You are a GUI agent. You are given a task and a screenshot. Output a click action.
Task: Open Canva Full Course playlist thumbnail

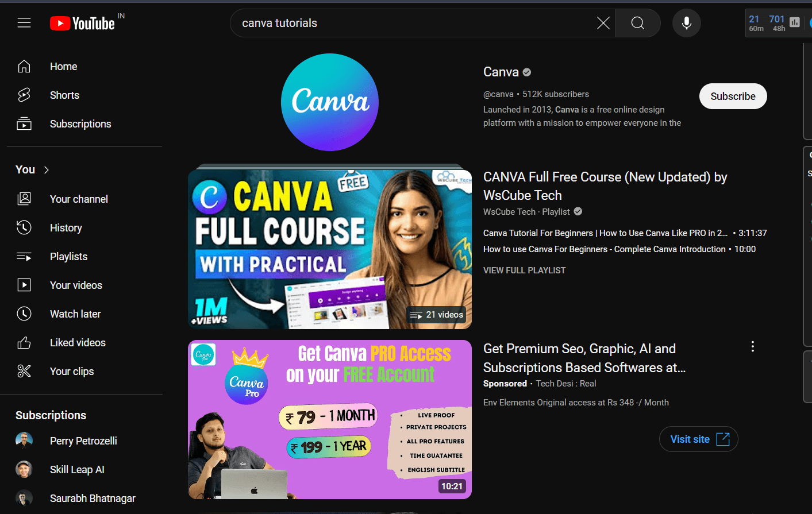point(330,249)
